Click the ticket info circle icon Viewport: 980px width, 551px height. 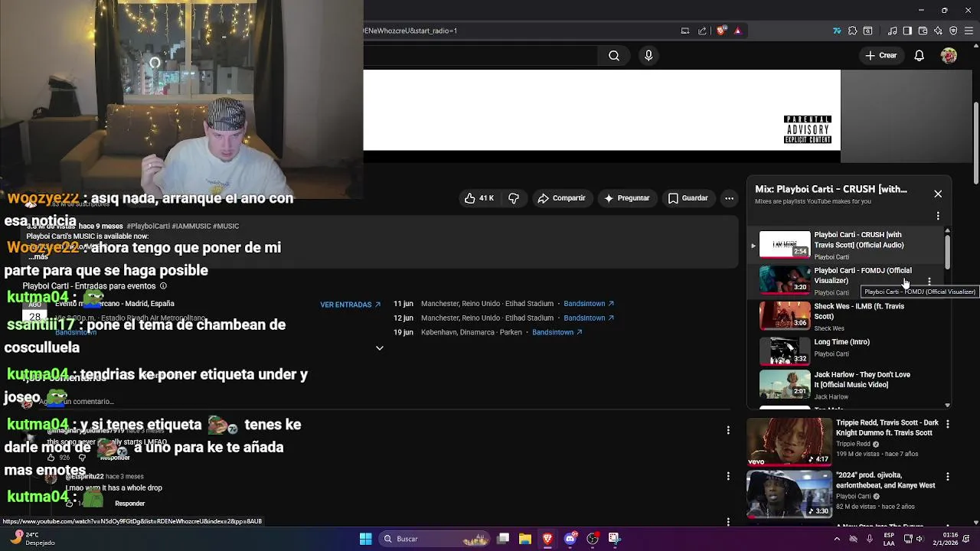click(x=163, y=285)
